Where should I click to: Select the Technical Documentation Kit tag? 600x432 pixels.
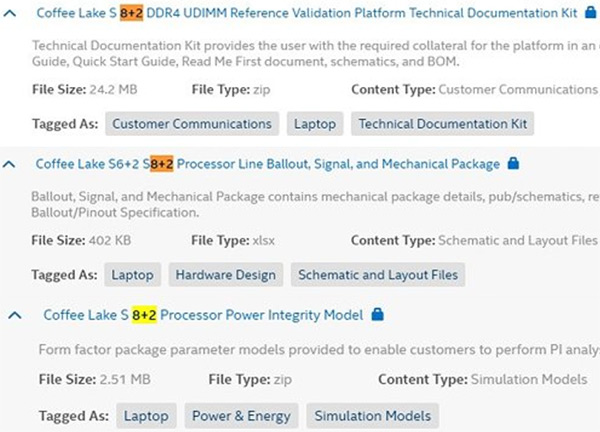tap(442, 124)
